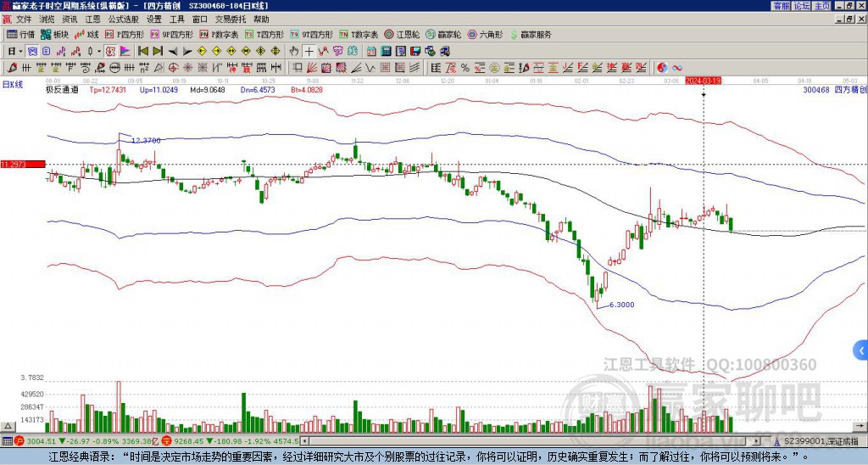Open the 江恩 menu

pos(93,20)
